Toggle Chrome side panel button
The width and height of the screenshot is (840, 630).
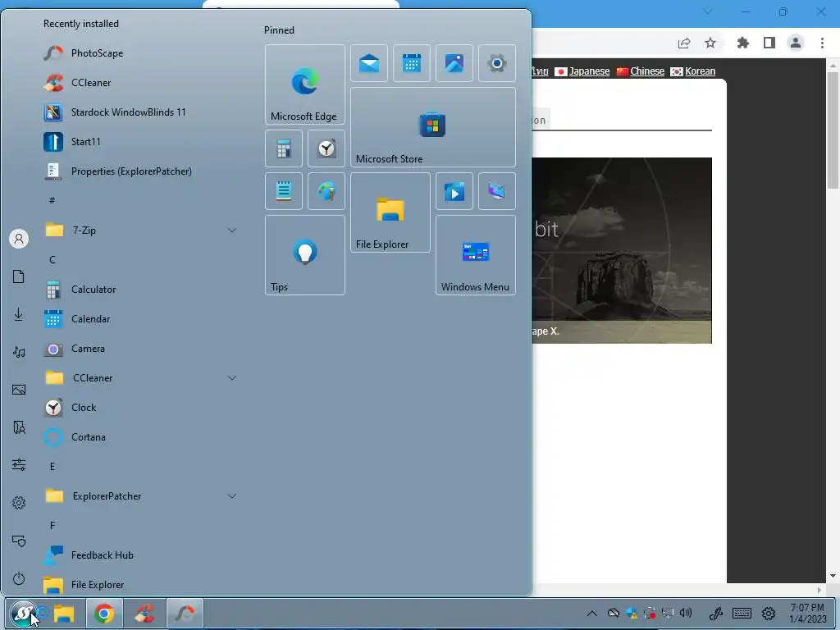click(x=769, y=43)
